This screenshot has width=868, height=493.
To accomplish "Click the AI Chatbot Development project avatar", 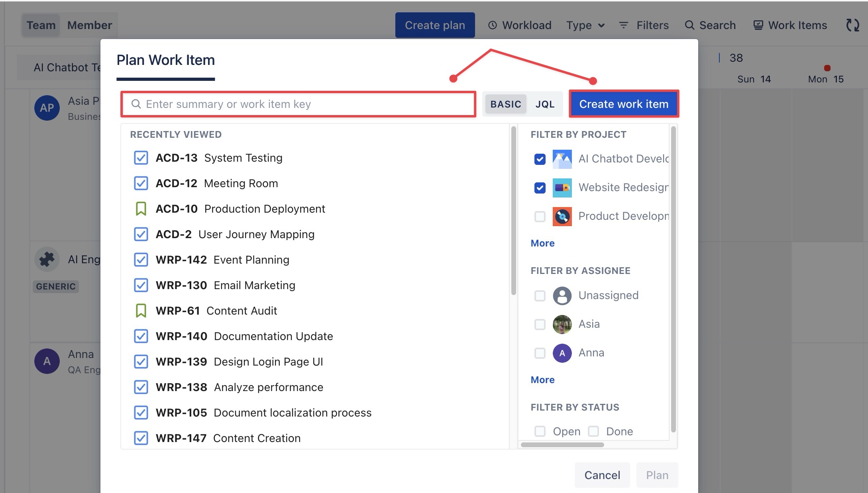I will 562,159.
